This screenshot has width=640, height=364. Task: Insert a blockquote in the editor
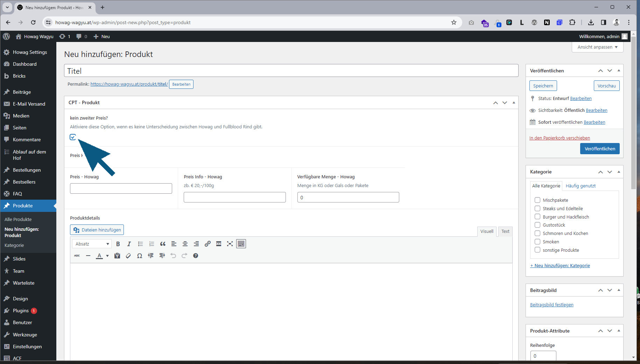(163, 244)
